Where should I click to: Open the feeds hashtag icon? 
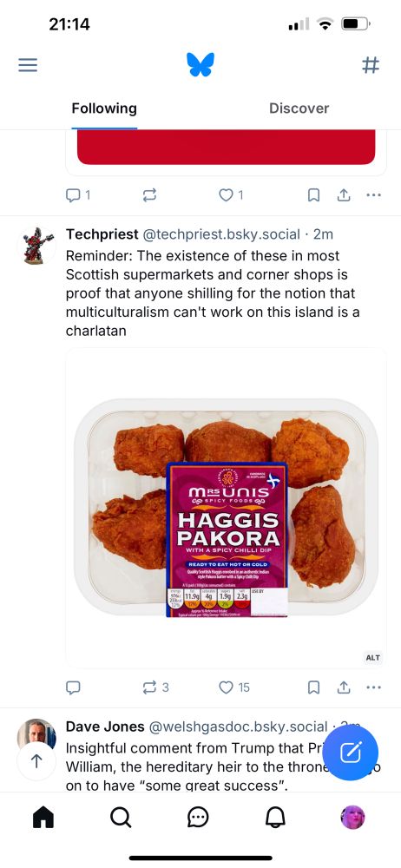click(x=371, y=65)
